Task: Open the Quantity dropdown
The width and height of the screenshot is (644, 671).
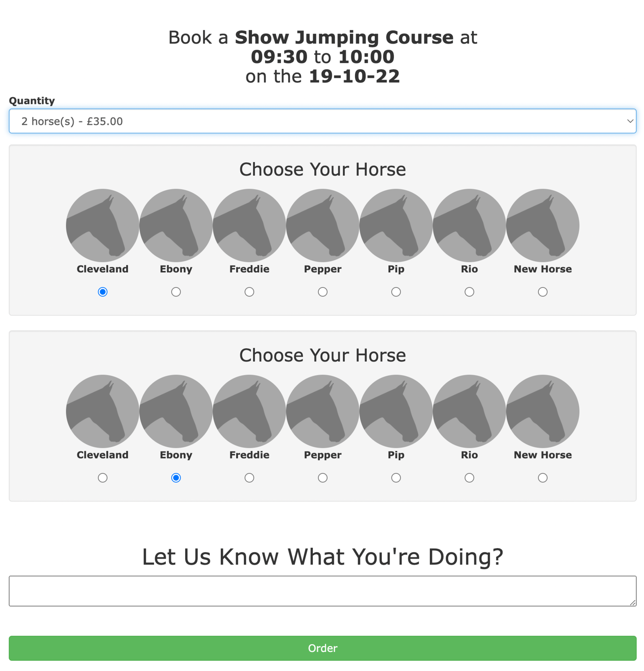Action: [322, 121]
